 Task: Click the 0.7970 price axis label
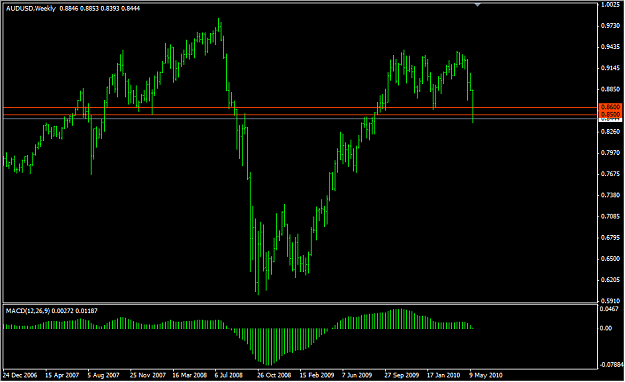click(610, 153)
